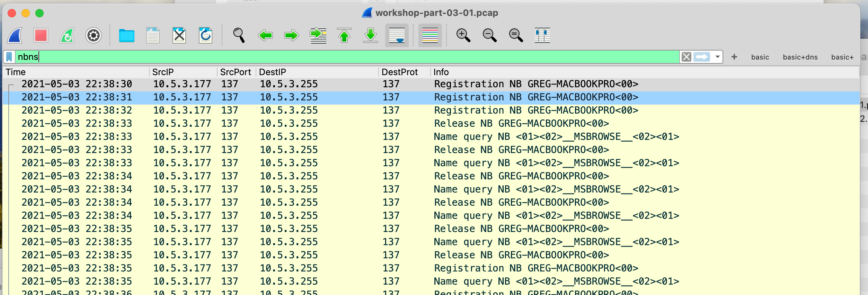
Task: Jump to the last packet
Action: click(370, 35)
